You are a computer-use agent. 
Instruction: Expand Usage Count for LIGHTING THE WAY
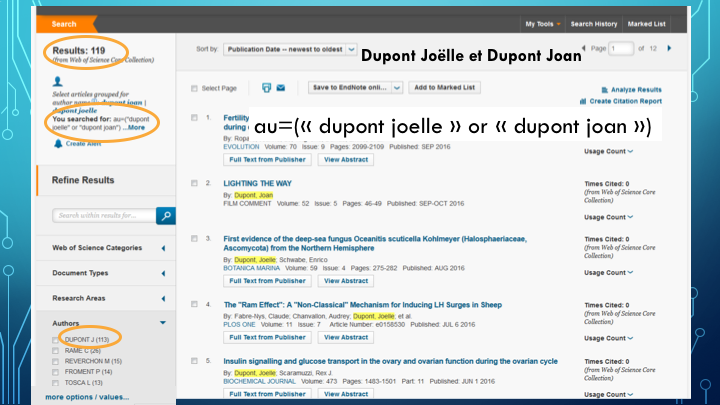coord(608,217)
